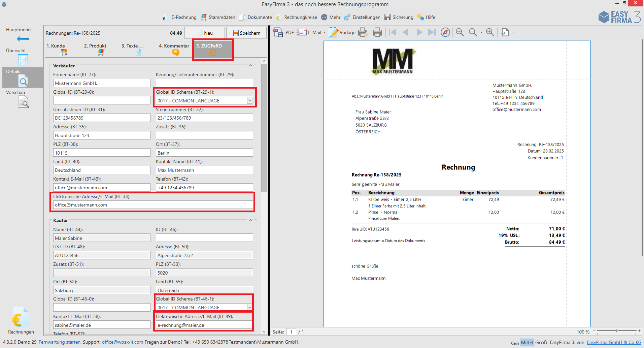Click the export document icon
Image resolution: width=644 pixels, height=348 pixels.
click(505, 32)
